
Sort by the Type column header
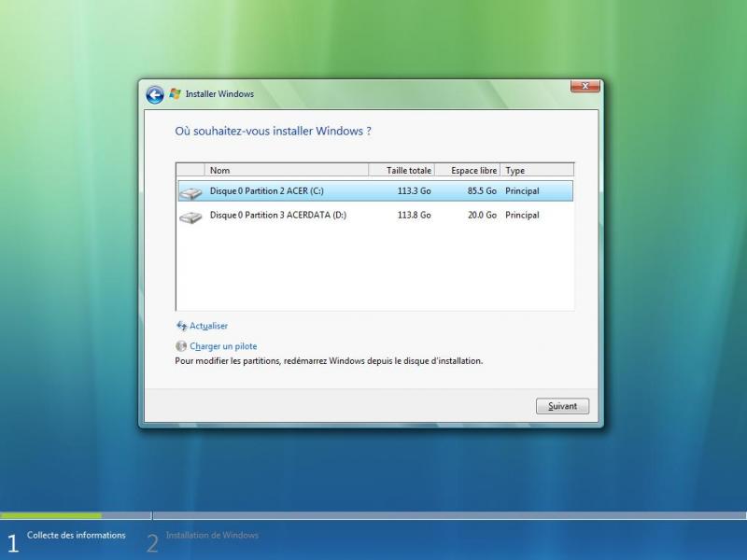(x=537, y=170)
